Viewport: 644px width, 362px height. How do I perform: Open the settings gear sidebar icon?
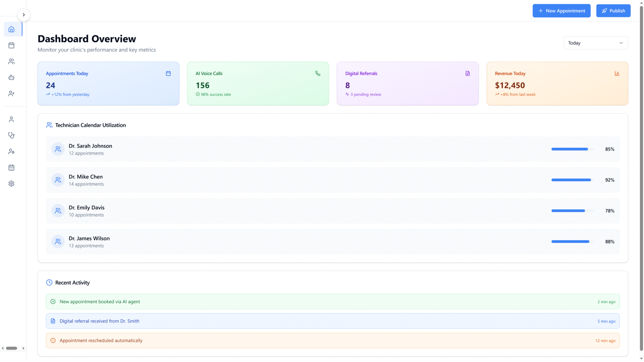[x=11, y=184]
